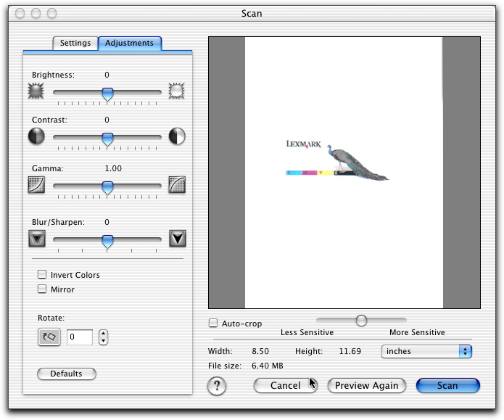Viewport: 504px width, 420px height.
Task: Click the blur icon left of slider
Action: point(36,238)
